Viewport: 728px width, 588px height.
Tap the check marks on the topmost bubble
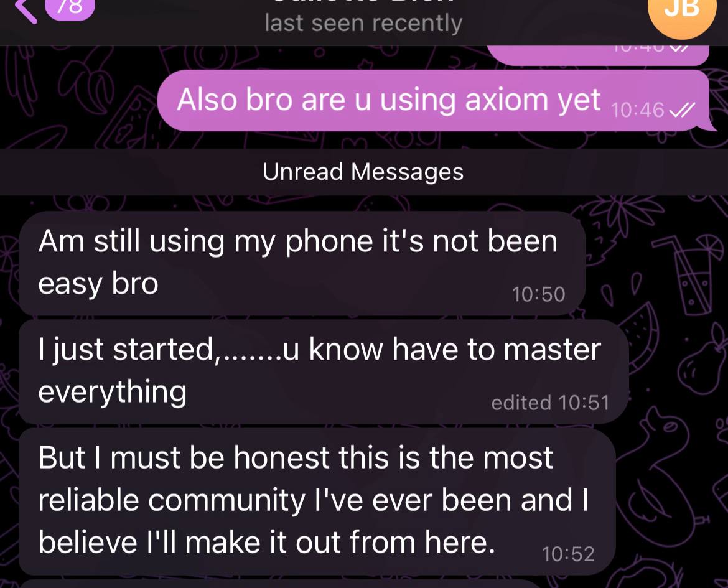[x=678, y=49]
